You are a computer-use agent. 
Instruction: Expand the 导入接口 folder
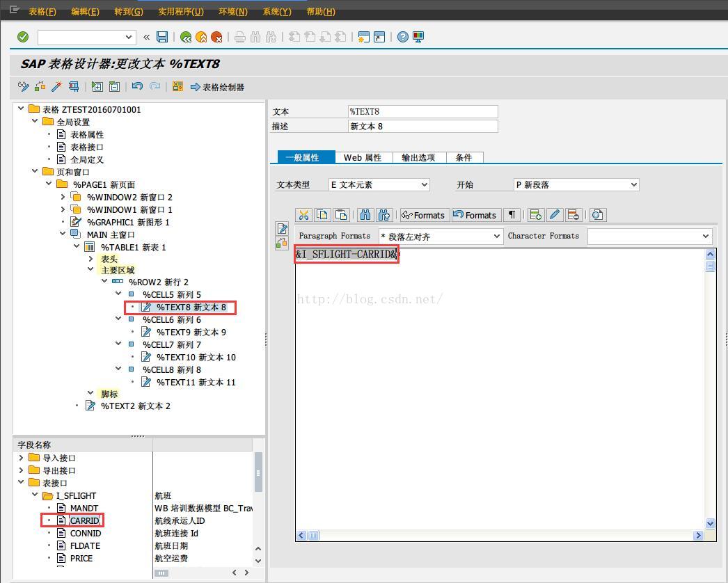21,458
